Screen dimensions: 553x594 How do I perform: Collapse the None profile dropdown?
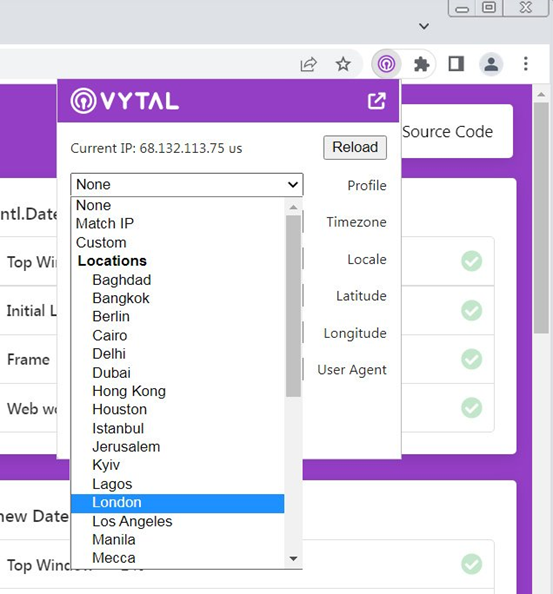pyautogui.click(x=187, y=184)
